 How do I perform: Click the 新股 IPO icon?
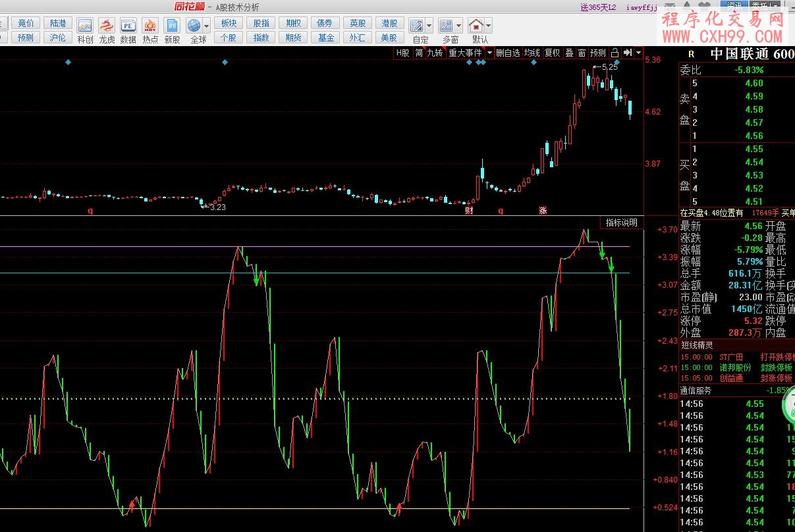tap(172, 26)
